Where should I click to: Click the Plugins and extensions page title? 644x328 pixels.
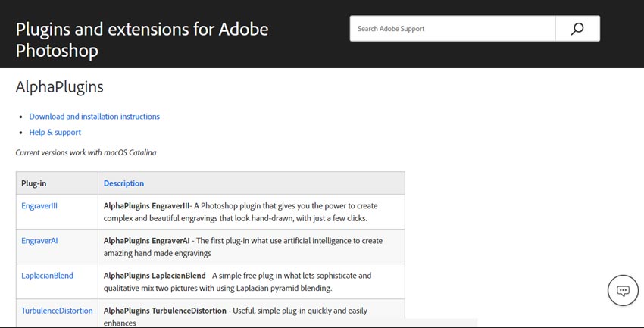click(x=142, y=40)
